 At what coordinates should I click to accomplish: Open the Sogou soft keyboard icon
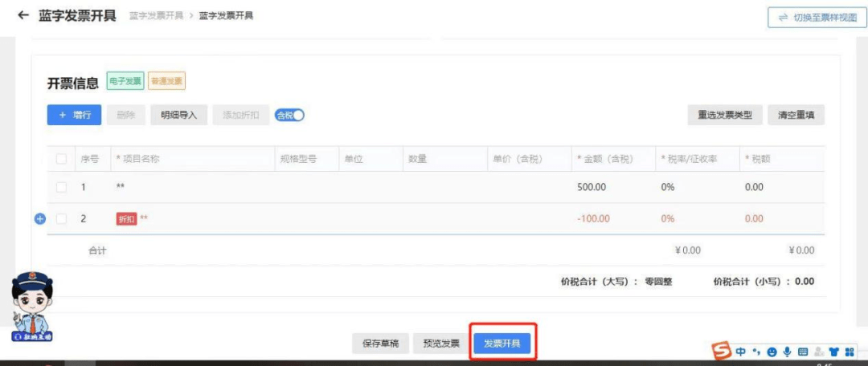pyautogui.click(x=802, y=352)
